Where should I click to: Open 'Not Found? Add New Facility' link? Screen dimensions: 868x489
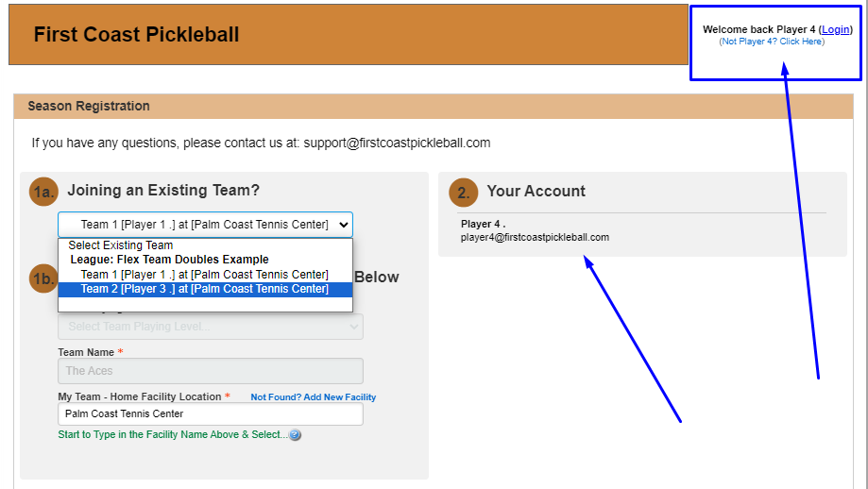[313, 397]
